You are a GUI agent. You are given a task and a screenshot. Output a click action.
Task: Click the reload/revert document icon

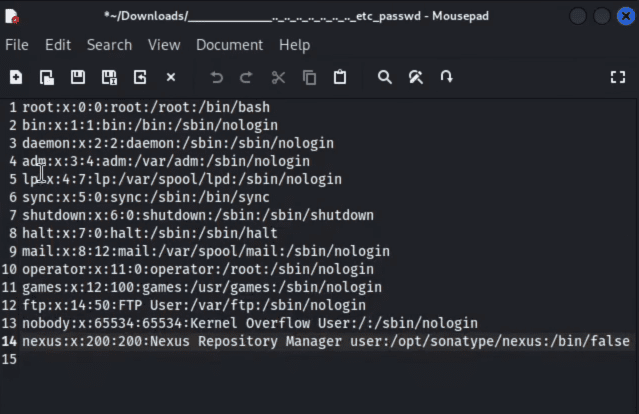(x=140, y=77)
